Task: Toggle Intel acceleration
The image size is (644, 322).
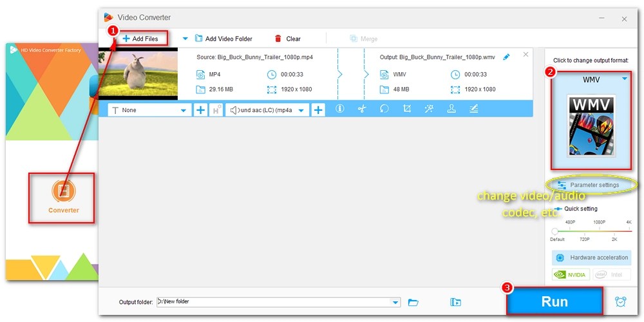Action: click(x=612, y=275)
